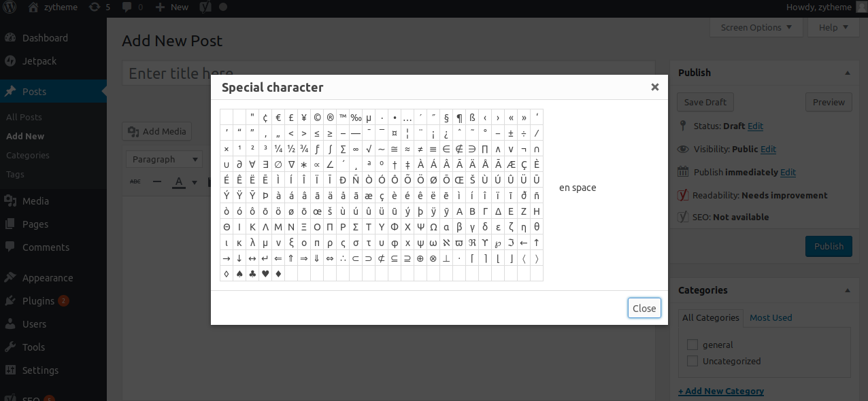This screenshot has height=401, width=868.
Task: Apply text color with A button
Action: point(179,181)
